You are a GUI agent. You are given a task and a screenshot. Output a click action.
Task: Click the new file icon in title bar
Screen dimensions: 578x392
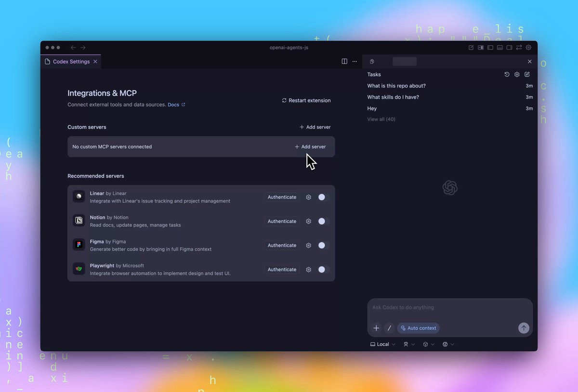click(471, 48)
